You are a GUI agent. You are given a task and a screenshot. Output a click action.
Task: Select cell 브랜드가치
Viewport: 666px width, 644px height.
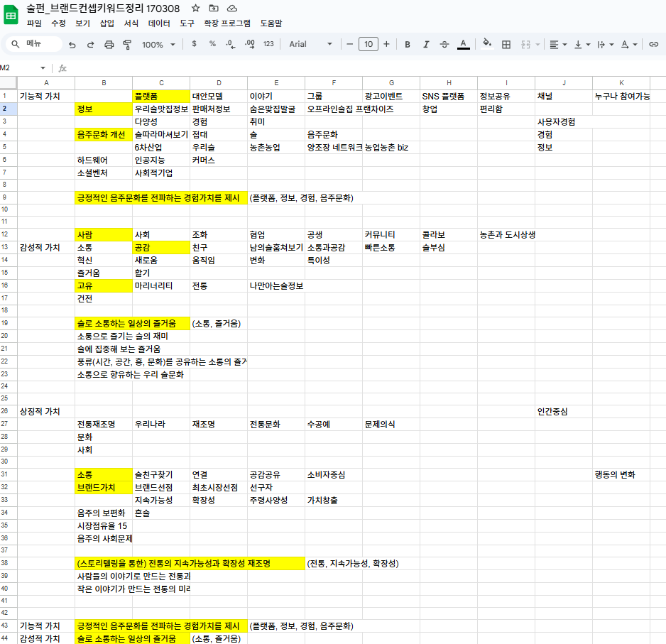click(104, 487)
